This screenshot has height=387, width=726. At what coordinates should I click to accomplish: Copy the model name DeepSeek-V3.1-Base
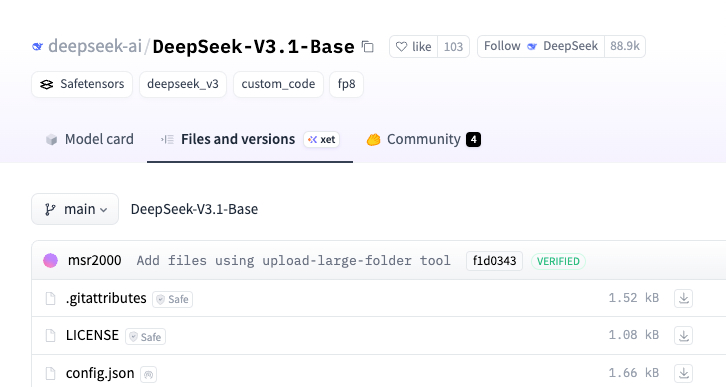click(368, 47)
